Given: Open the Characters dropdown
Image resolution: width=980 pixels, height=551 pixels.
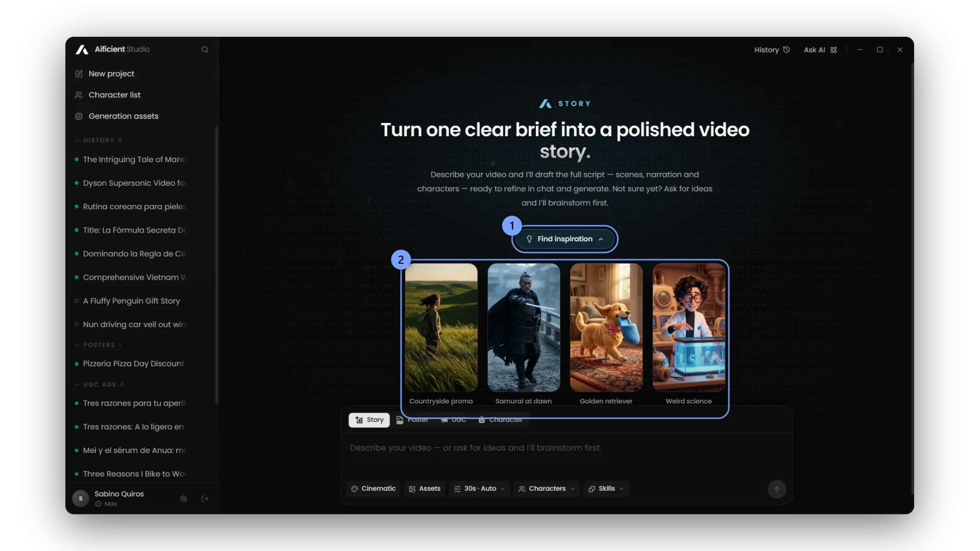Looking at the screenshot, I should click(547, 489).
